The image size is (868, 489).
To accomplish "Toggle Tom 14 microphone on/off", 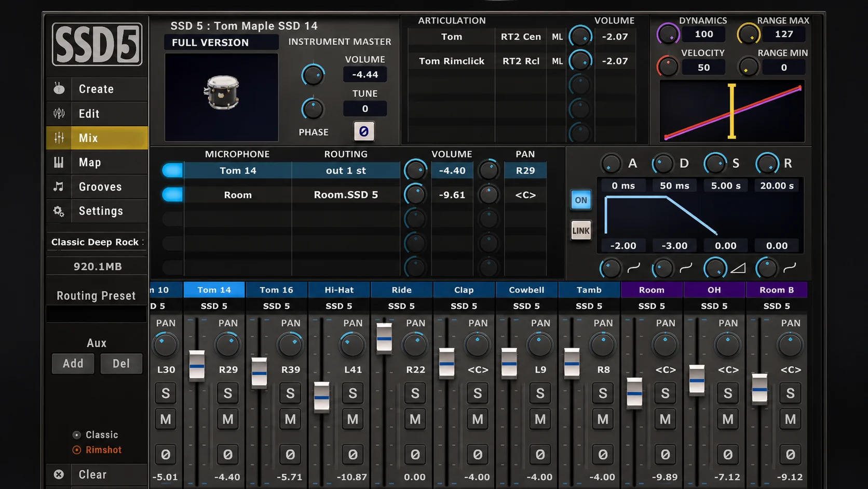I will pos(172,170).
